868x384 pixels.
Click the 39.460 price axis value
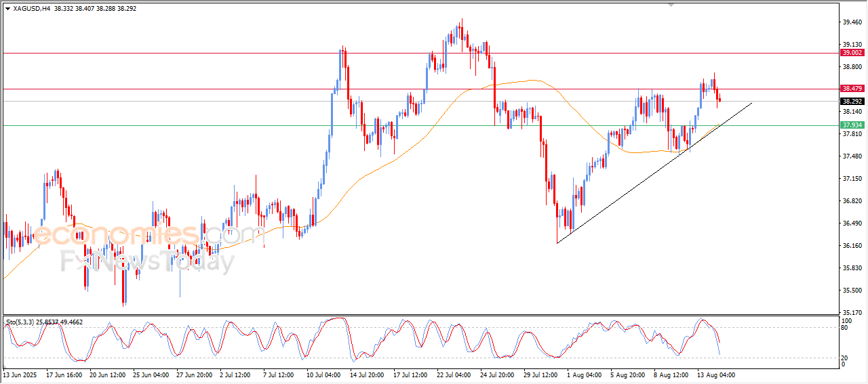point(852,22)
